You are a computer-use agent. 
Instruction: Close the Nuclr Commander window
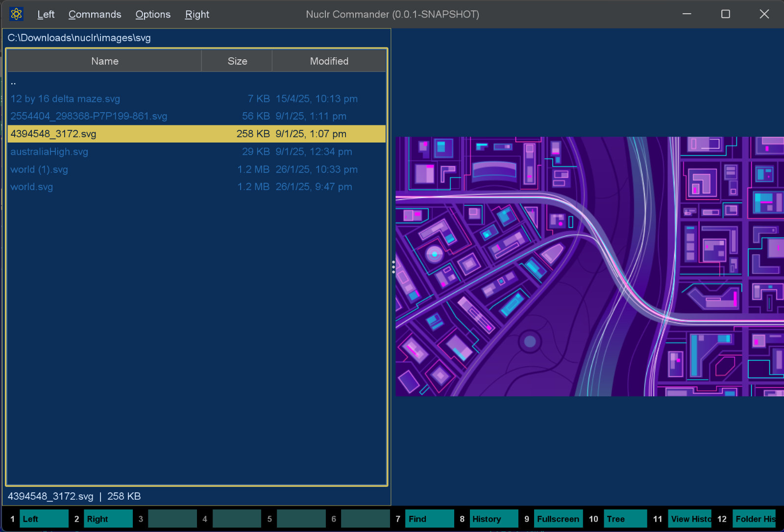[x=764, y=14]
